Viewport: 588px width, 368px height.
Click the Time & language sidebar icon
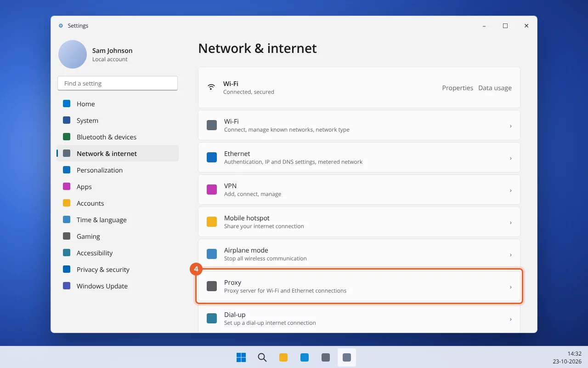coord(67,220)
